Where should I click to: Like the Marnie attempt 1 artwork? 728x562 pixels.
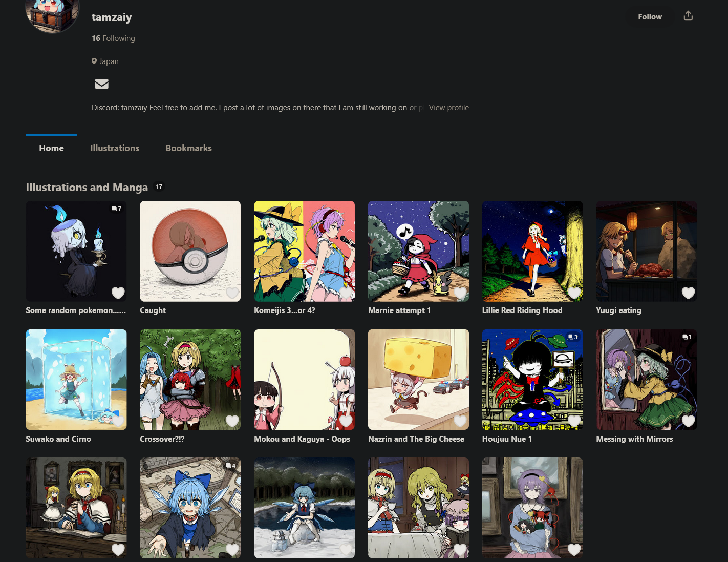pos(460,293)
